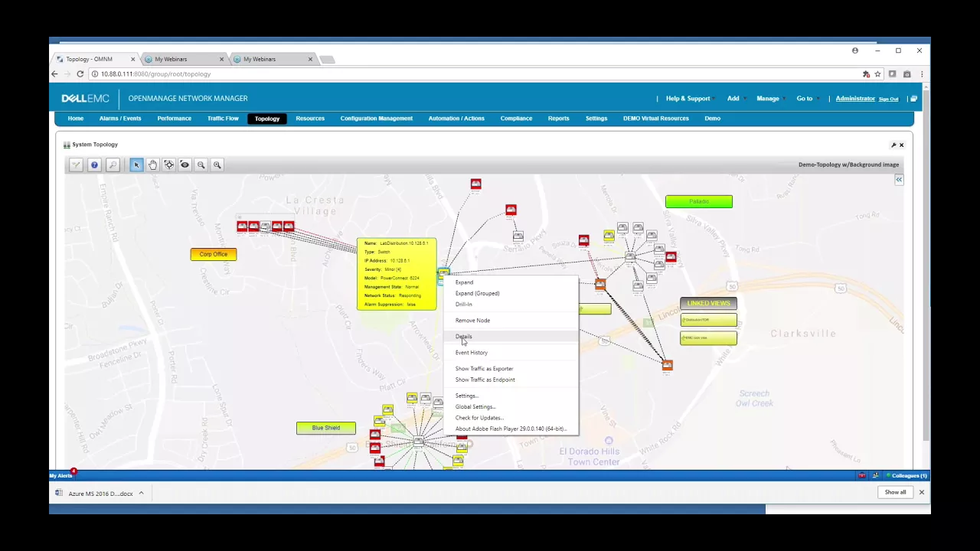Choose About Adobe Flash Player menu entry
The width and height of the screenshot is (980, 551).
pos(511,429)
